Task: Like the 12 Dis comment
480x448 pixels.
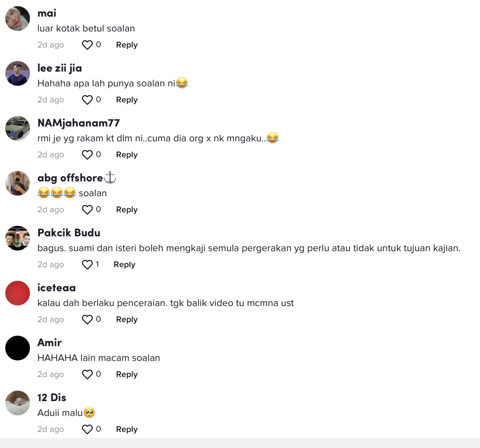Action: (x=87, y=429)
